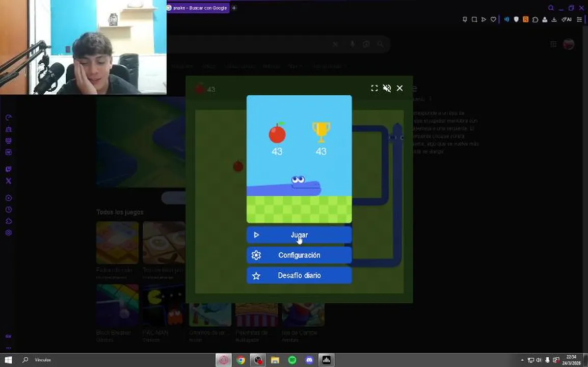Open the extensions puzzle piece icon
Viewport: 588px width, 367px height.
(x=536, y=19)
